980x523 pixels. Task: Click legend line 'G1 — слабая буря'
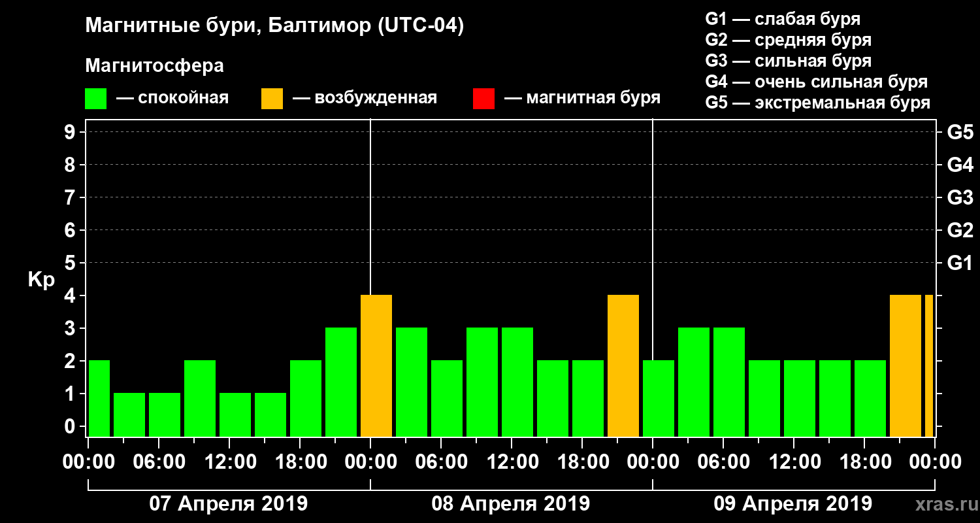[783, 19]
